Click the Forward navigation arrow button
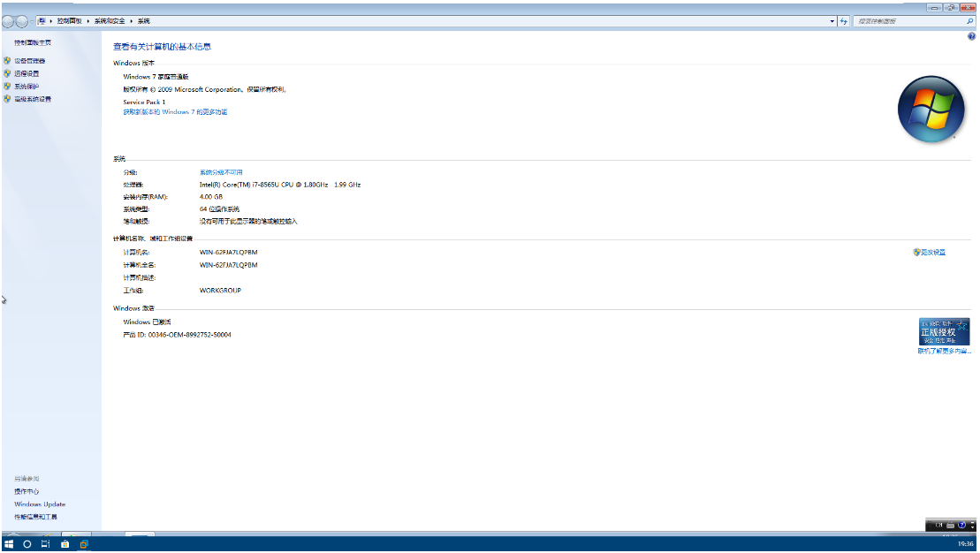The image size is (980, 553). [21, 21]
